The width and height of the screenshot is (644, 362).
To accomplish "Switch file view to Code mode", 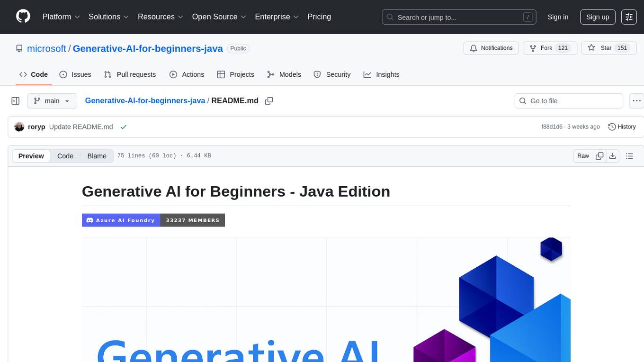I will [65, 156].
